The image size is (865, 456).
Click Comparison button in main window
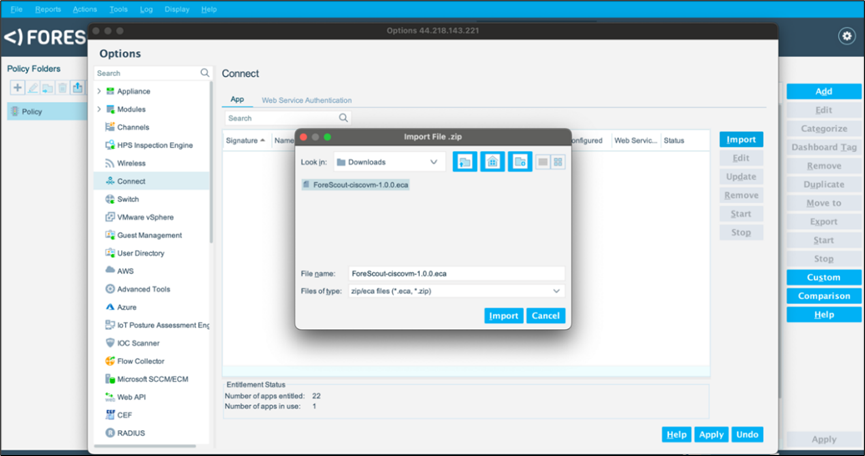pyautogui.click(x=824, y=296)
